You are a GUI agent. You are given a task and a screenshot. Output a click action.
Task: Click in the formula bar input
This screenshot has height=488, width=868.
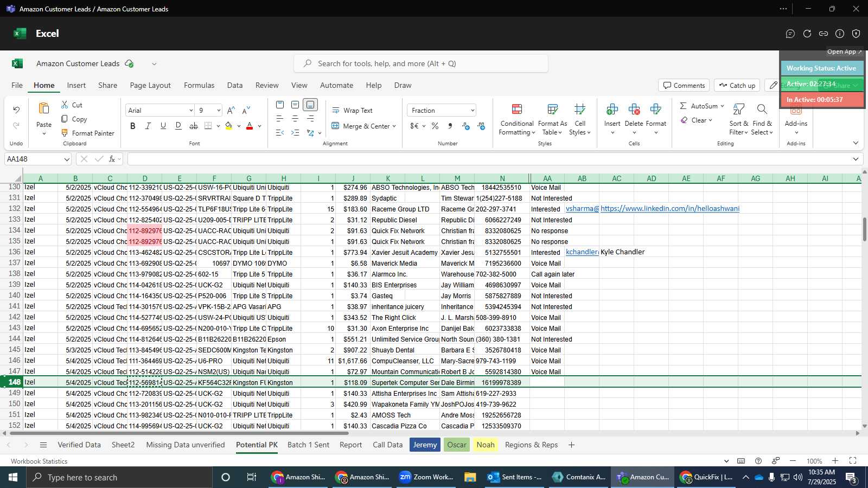488,159
